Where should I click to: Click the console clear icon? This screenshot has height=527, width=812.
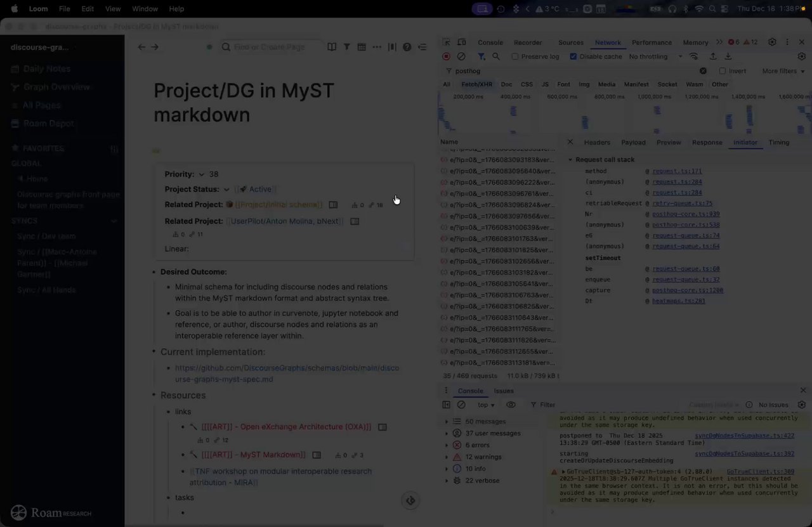461,405
